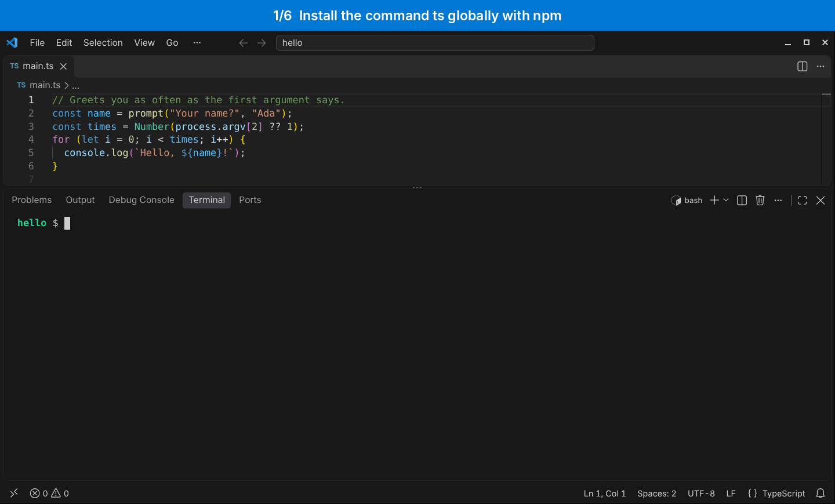
Task: Switch to the Ports panel tab
Action: click(250, 200)
